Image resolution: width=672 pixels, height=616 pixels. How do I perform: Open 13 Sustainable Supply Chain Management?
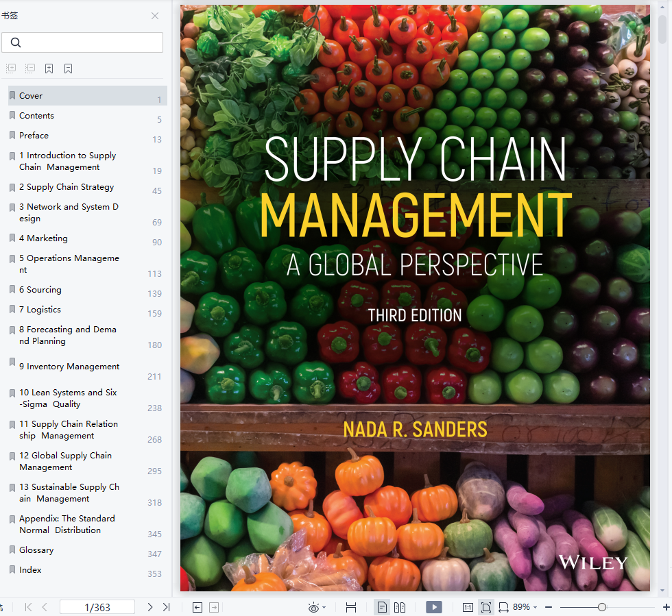(x=88, y=493)
